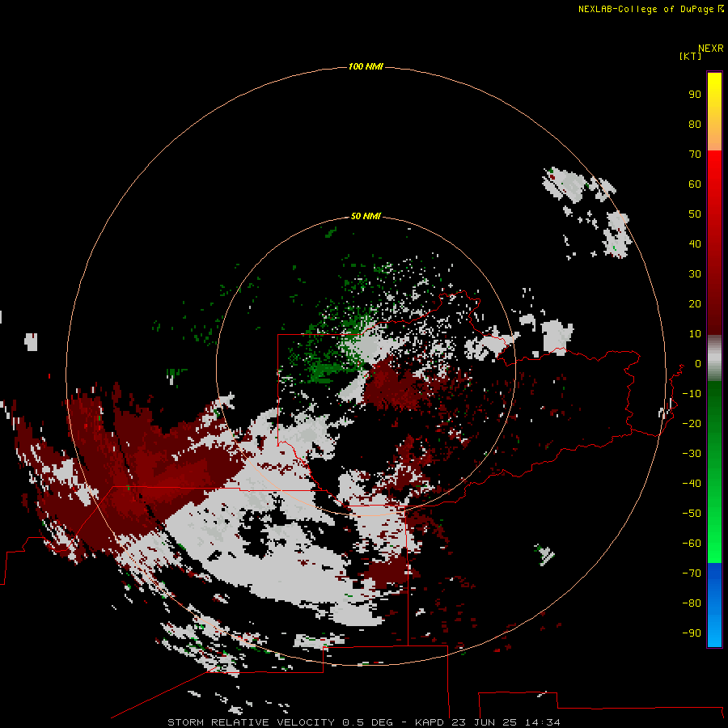Click the 0 value on the velocity scale
This screenshot has height=728, width=728.
(x=698, y=363)
